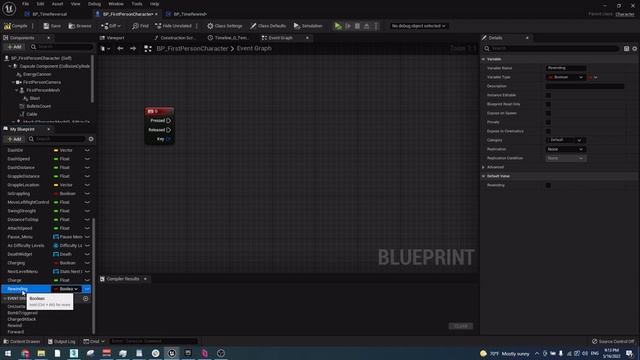This screenshot has height=360, width=640.
Task: Open Class Defaults
Action: pyautogui.click(x=268, y=26)
